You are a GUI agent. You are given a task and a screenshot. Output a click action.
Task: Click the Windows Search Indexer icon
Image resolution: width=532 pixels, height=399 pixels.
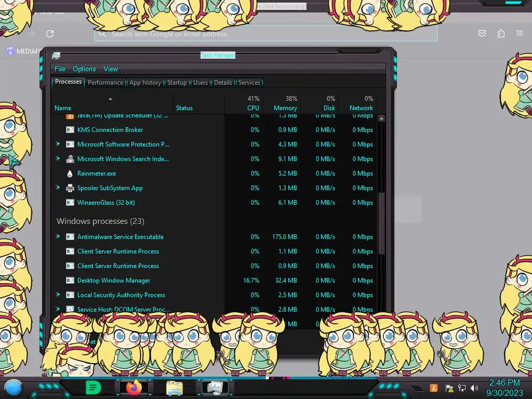pyautogui.click(x=70, y=159)
